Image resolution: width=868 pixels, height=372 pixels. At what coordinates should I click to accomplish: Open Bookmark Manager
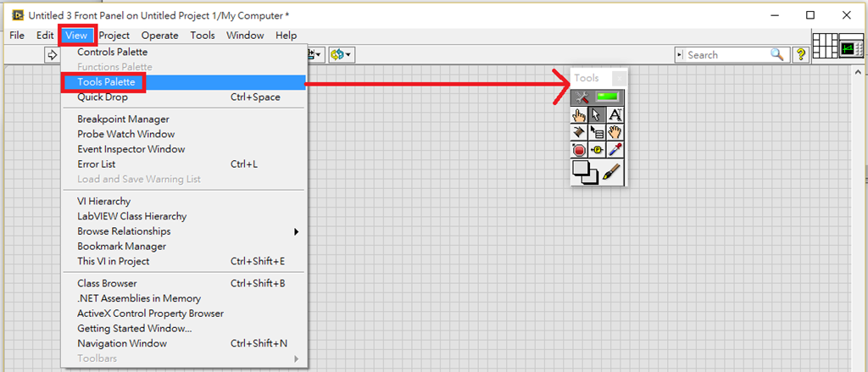click(183, 247)
